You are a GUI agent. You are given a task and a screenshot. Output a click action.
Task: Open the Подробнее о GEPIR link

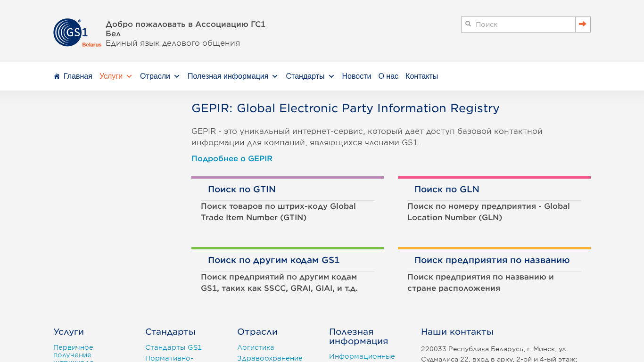tap(232, 159)
